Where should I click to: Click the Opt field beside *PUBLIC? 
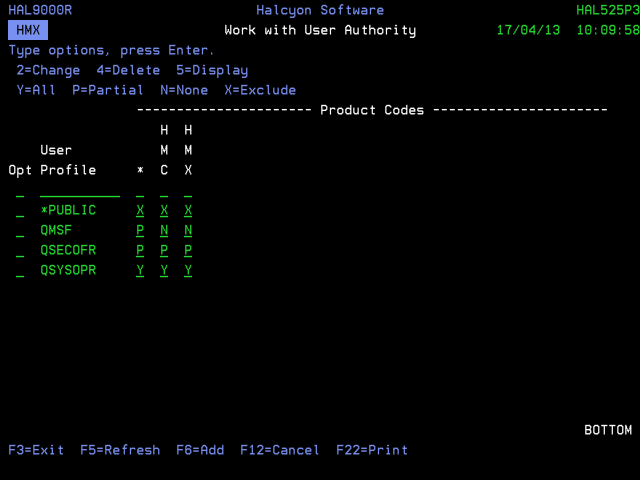[x=20, y=211]
